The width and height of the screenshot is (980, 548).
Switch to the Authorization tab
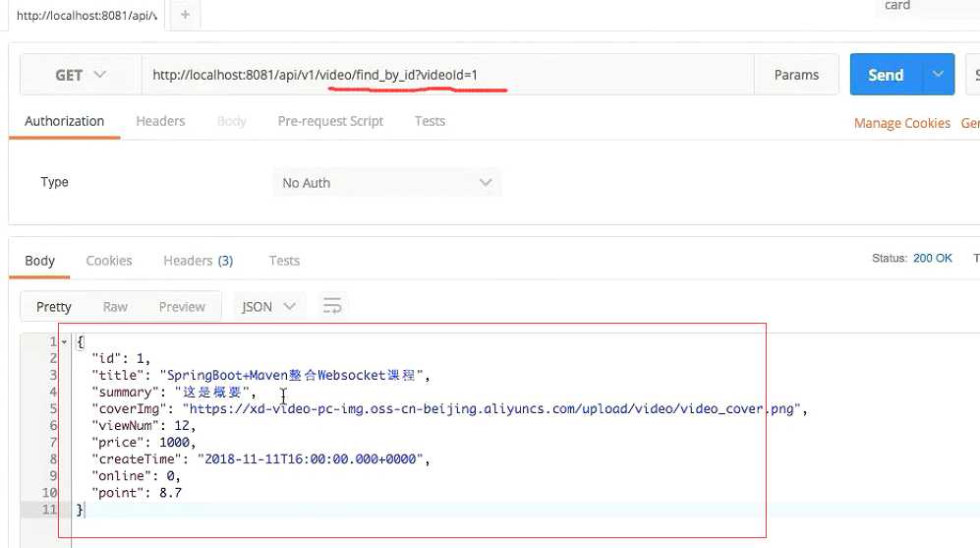(64, 121)
